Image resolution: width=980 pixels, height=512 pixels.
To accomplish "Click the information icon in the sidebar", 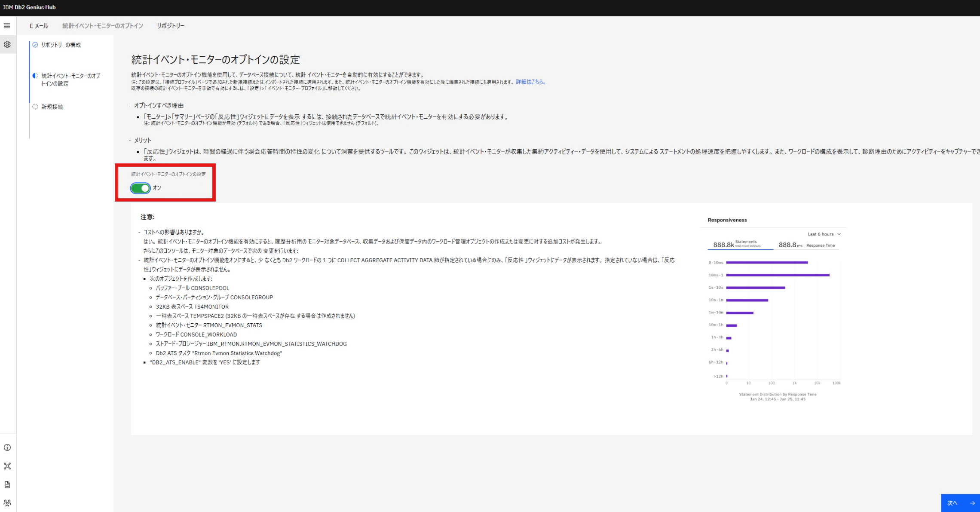I will (x=7, y=448).
